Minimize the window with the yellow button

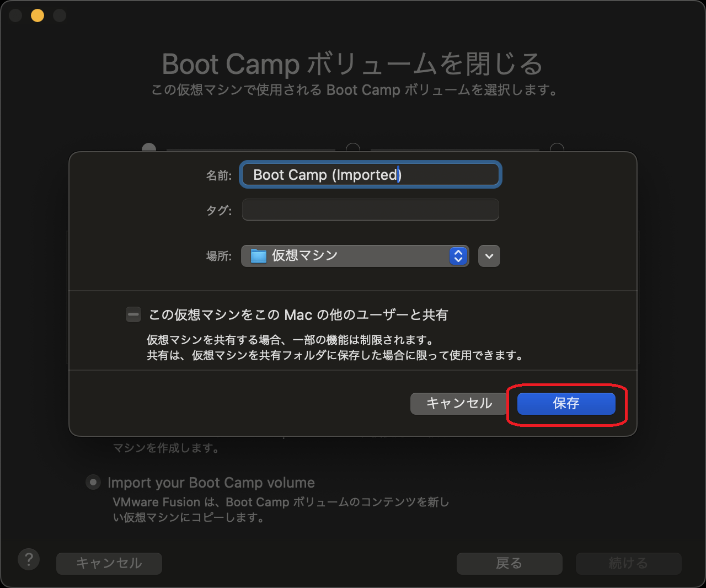38,15
